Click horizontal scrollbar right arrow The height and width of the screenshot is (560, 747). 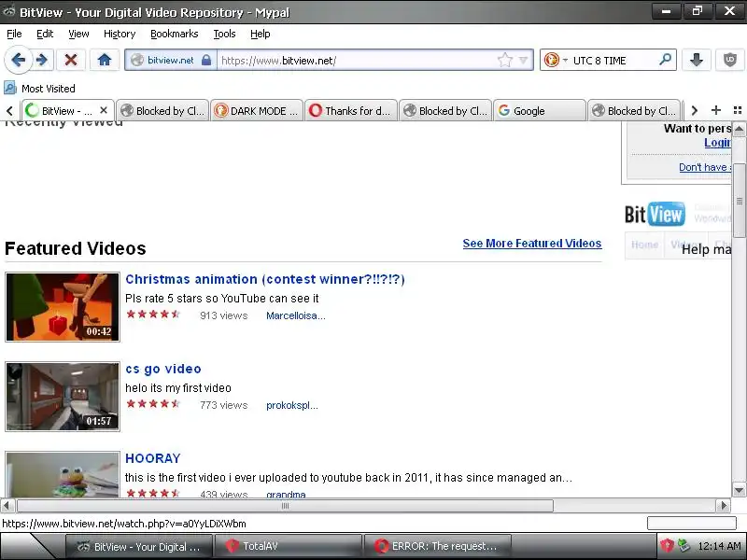pos(725,505)
